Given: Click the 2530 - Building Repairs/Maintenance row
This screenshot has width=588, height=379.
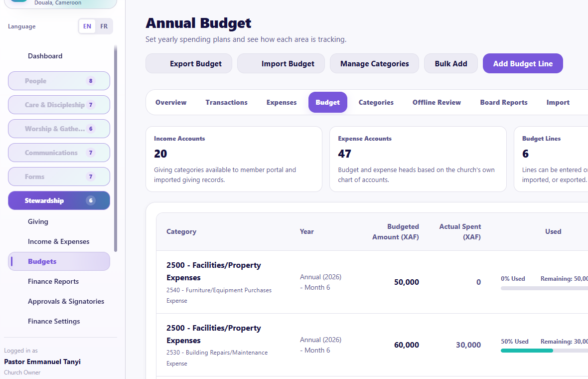Looking at the screenshot, I should point(372,345).
